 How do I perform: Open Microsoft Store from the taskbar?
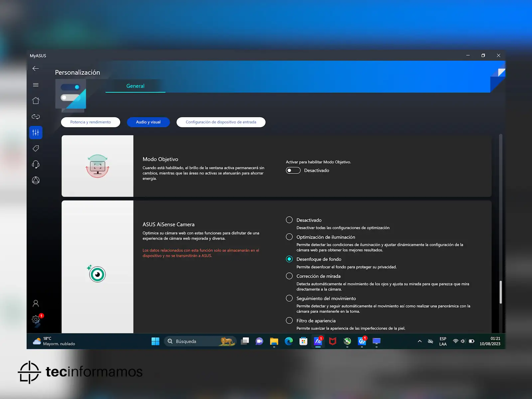(303, 341)
